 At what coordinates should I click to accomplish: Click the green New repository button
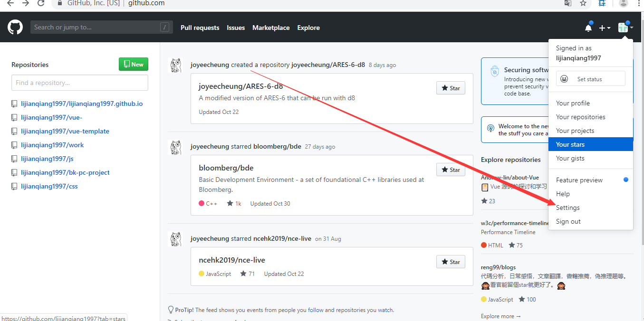(x=134, y=64)
